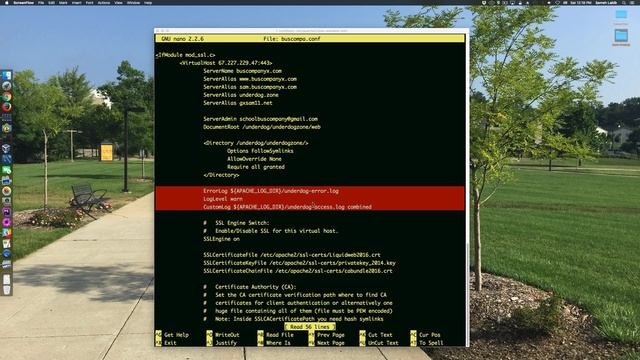640x360 pixels.
Task: Open the Trash in the dock
Action: (7, 290)
